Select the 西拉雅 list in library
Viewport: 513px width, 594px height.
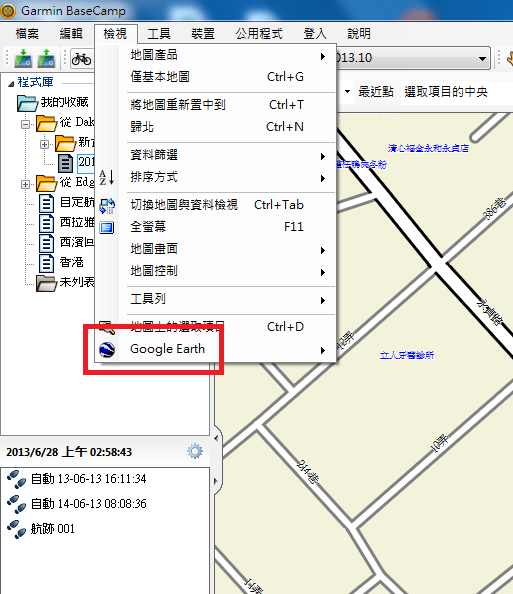(x=77, y=222)
